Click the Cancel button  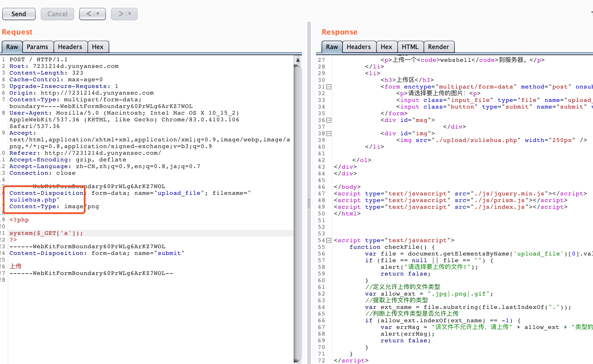(57, 14)
